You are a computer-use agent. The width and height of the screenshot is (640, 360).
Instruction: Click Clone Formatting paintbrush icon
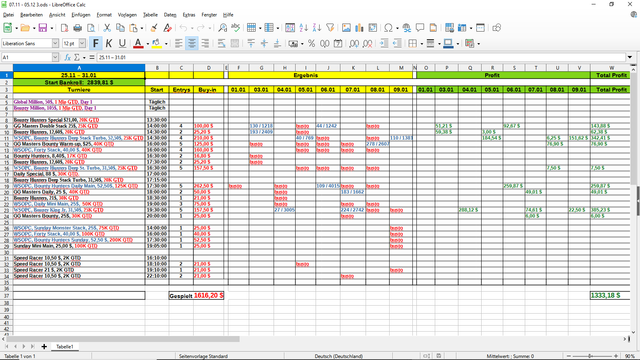click(x=154, y=28)
